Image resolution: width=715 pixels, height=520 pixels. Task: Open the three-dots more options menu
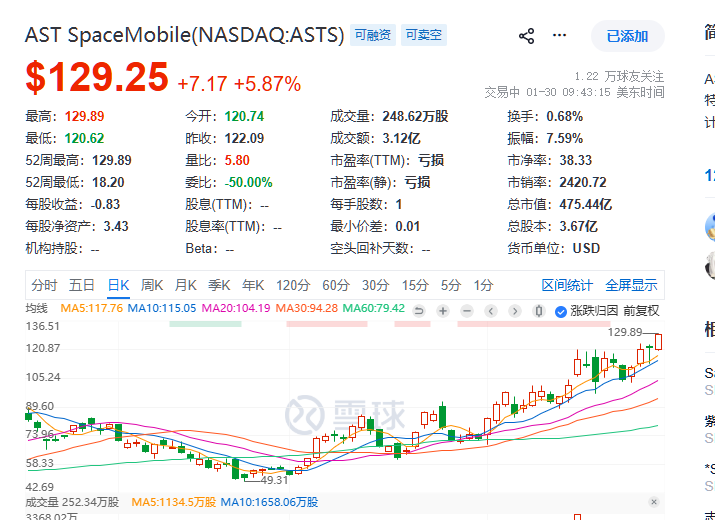point(560,36)
